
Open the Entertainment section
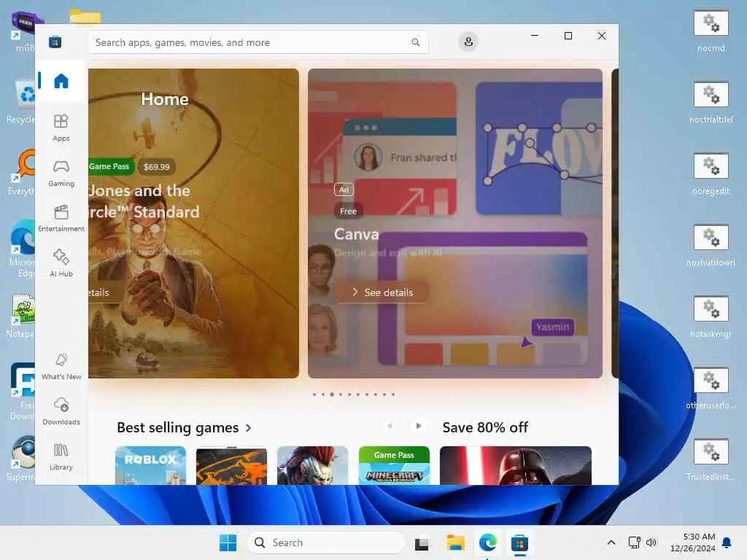pos(61,219)
